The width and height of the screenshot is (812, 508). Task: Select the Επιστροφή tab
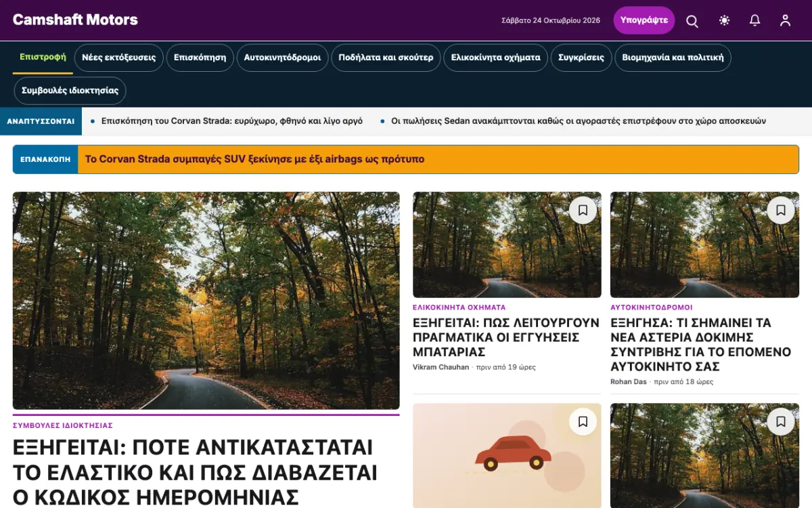[x=43, y=58]
